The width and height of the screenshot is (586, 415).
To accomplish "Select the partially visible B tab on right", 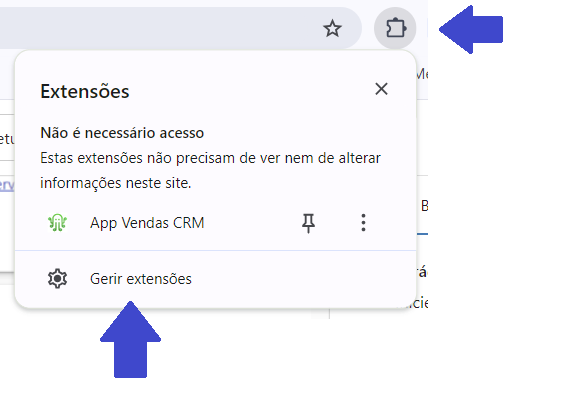I will pos(424,206).
